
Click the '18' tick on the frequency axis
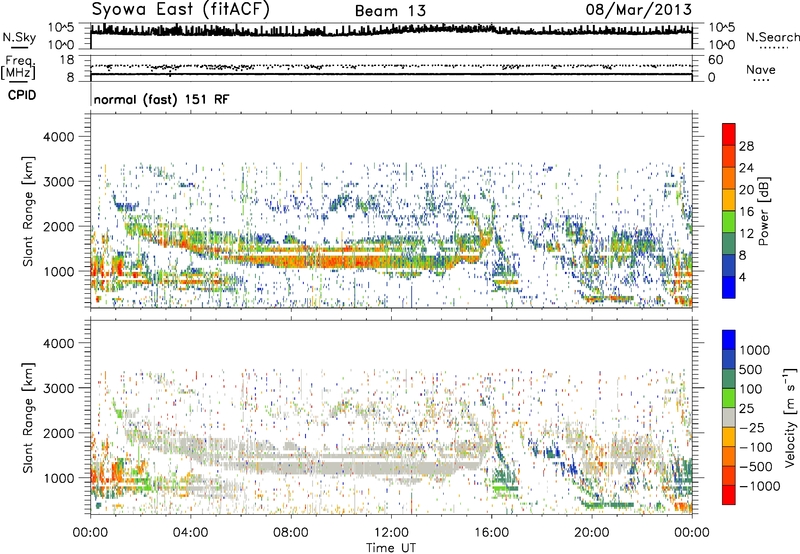[x=67, y=60]
